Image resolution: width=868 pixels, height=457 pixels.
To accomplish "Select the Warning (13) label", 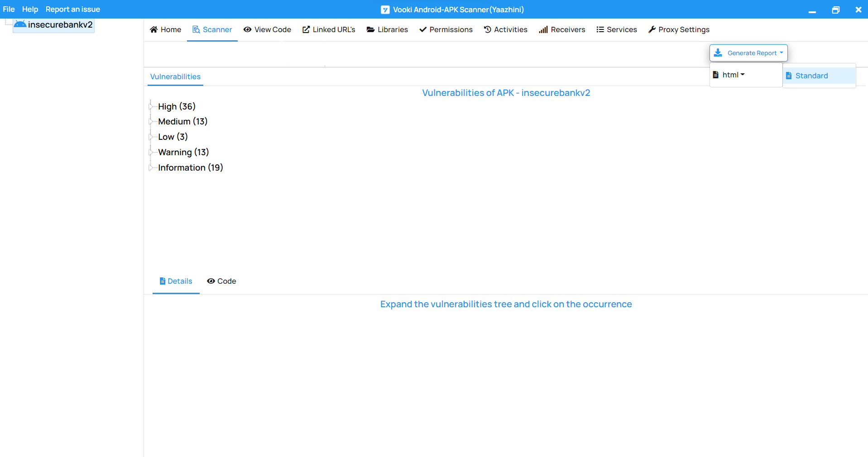I will point(183,152).
